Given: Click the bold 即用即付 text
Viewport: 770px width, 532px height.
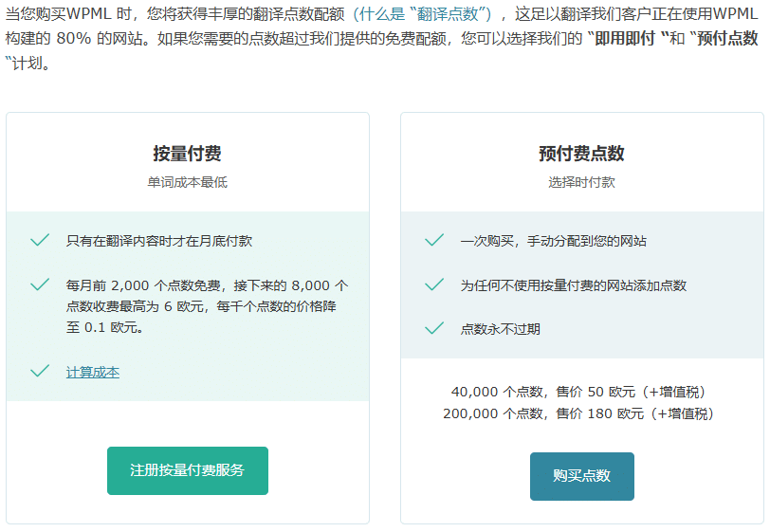Looking at the screenshot, I should click(x=625, y=38).
